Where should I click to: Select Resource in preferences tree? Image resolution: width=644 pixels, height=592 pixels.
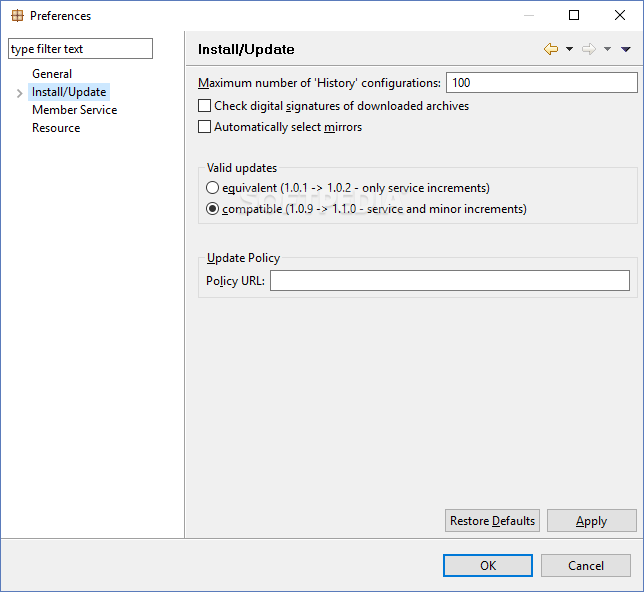[x=56, y=128]
